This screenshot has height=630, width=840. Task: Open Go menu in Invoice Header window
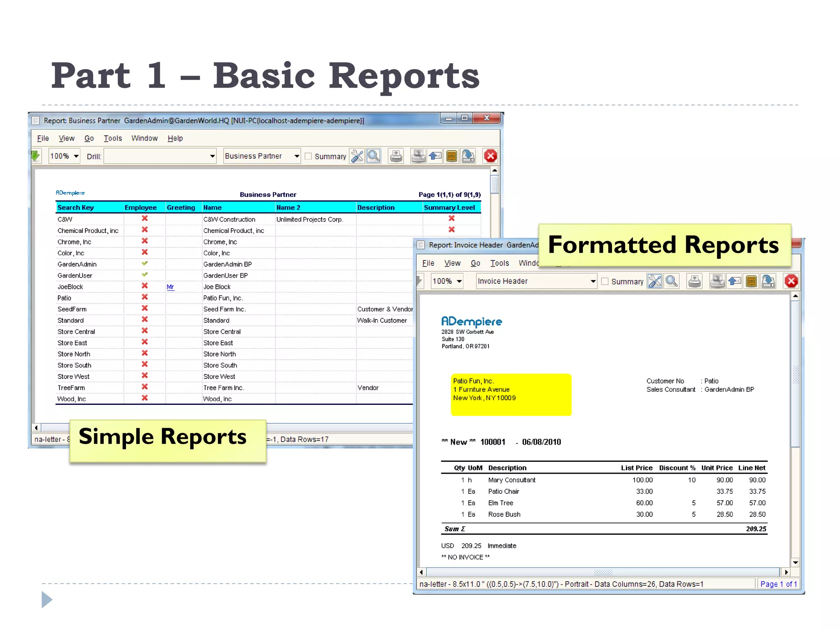(475, 263)
